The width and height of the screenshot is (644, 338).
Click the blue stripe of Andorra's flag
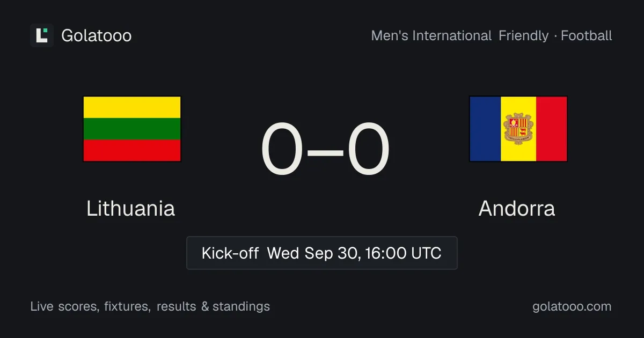point(486,129)
